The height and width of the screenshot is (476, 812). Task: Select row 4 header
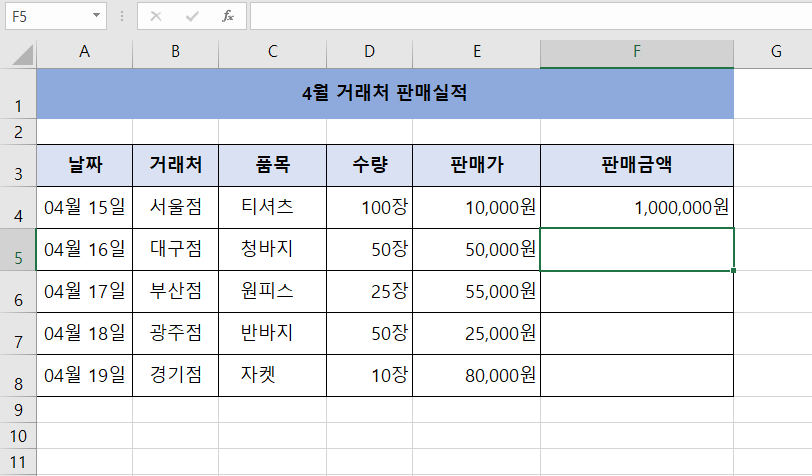coord(18,208)
